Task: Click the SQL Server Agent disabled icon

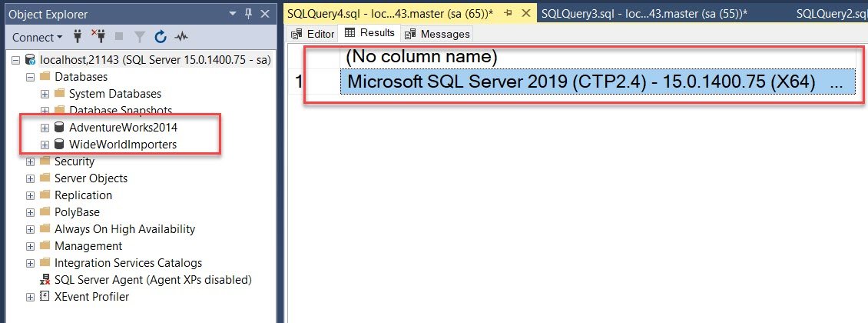Action: tap(45, 280)
